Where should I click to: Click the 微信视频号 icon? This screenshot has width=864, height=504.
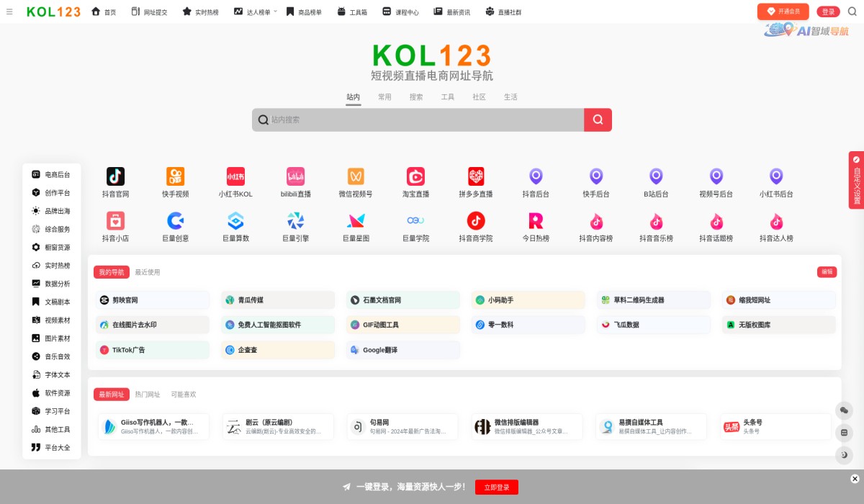point(355,182)
